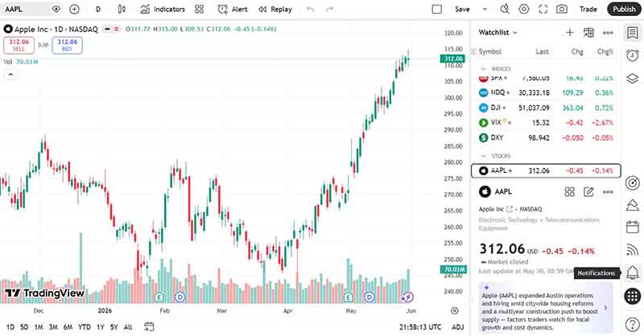Set chart range to 6M
Viewport: 644px width, 336px height.
pos(68,327)
